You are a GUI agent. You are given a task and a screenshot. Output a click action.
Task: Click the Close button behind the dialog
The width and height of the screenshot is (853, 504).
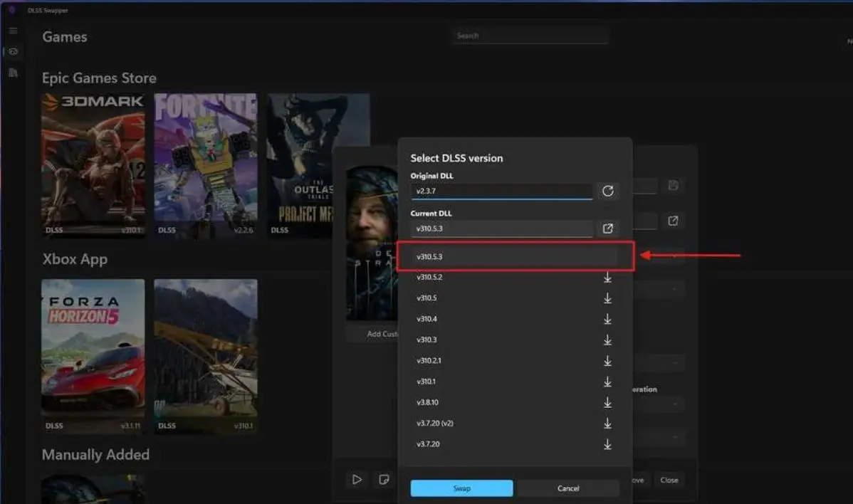click(669, 480)
